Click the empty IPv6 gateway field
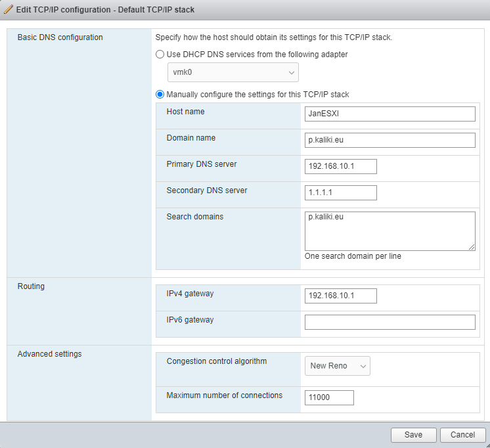 (x=390, y=322)
